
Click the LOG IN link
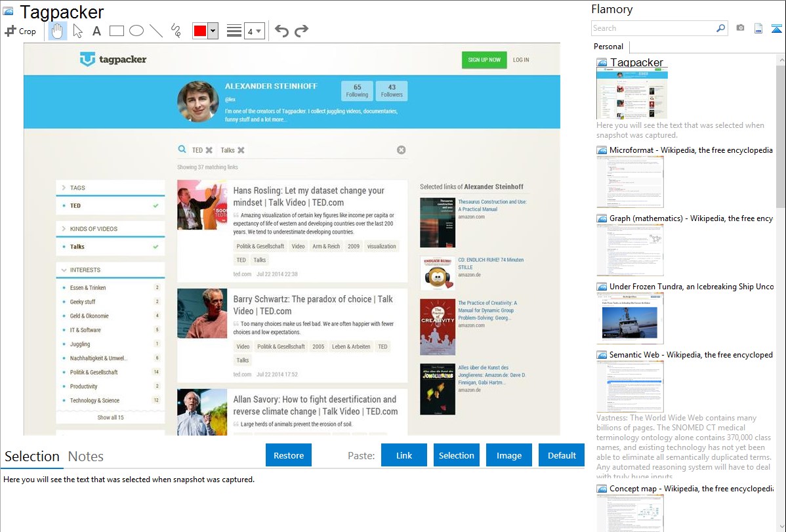coord(521,60)
